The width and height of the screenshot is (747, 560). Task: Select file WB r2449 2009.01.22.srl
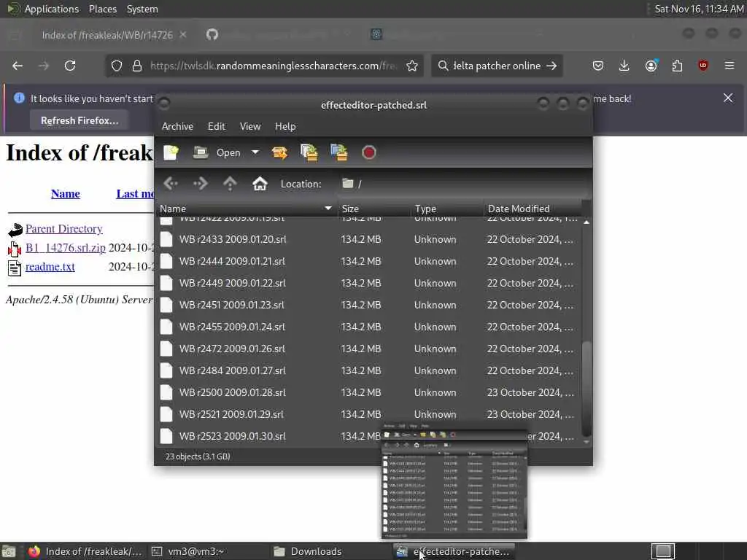(368, 283)
